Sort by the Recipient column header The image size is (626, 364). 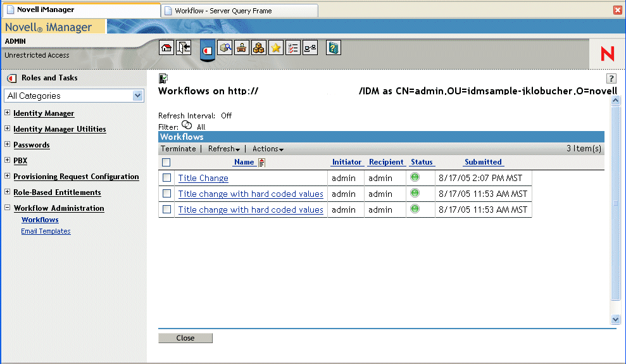point(386,162)
